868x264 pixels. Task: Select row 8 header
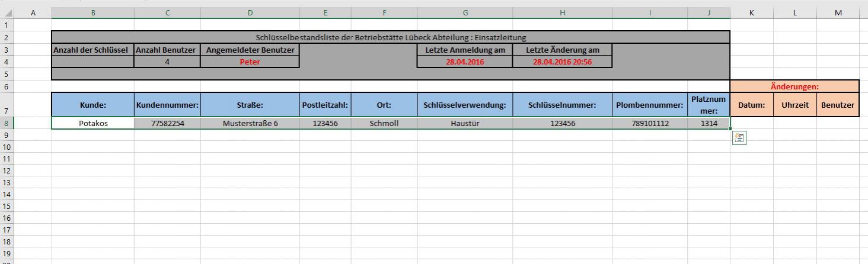(7, 123)
